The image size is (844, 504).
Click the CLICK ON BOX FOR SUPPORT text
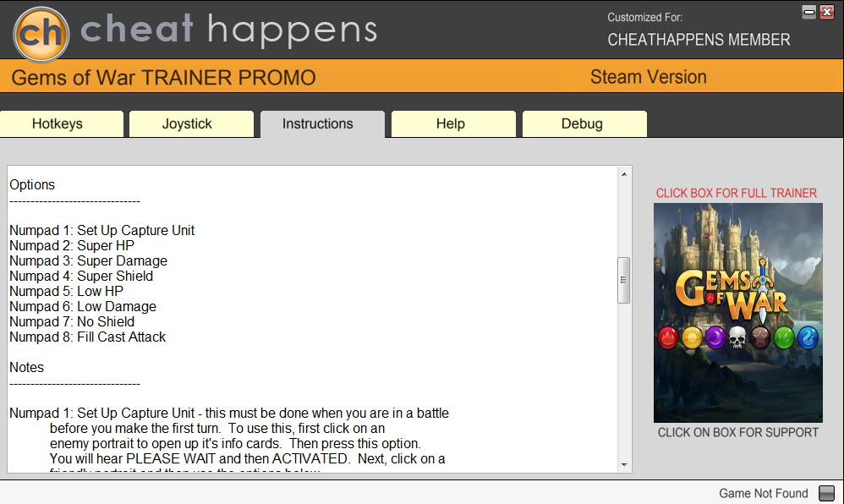click(738, 432)
